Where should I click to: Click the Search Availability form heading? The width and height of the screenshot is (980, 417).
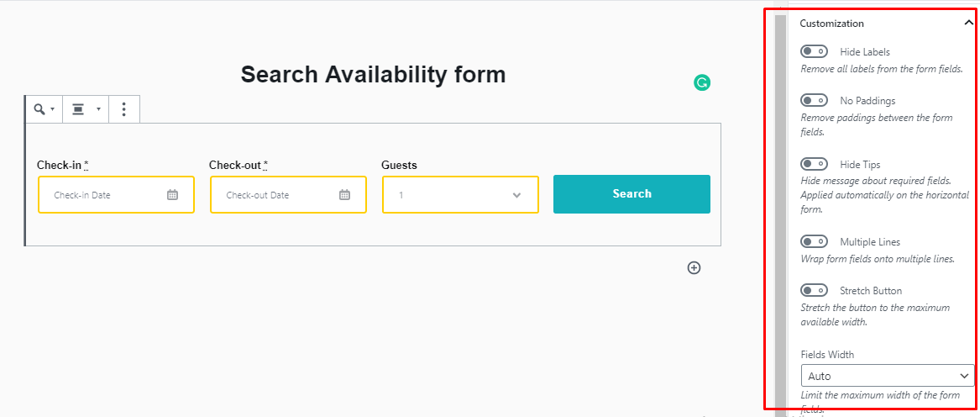(x=373, y=75)
